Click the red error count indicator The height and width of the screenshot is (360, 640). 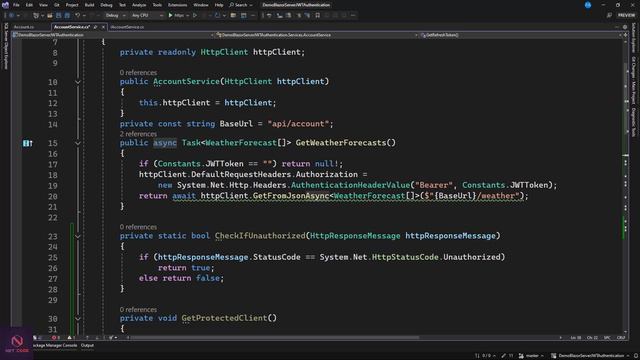pyautogui.click(x=56, y=338)
